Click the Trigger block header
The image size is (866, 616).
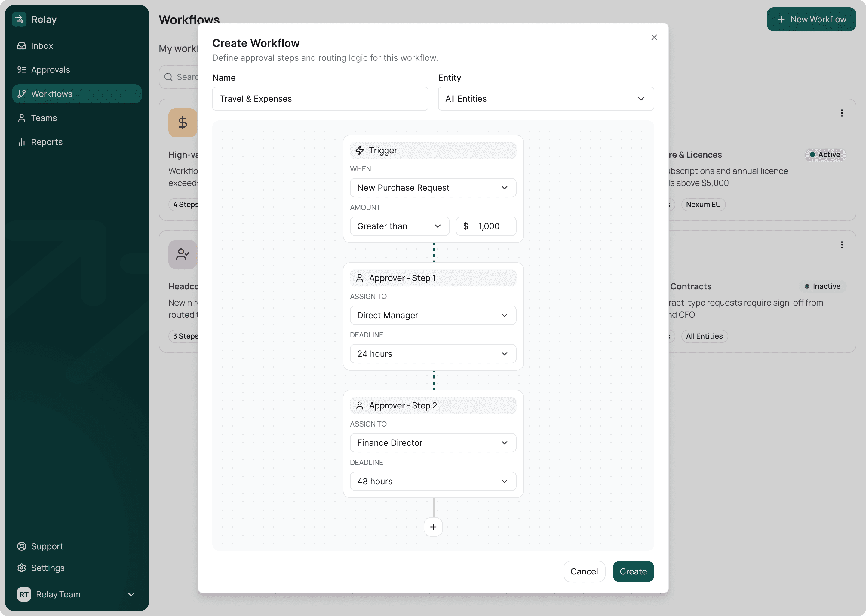(433, 151)
